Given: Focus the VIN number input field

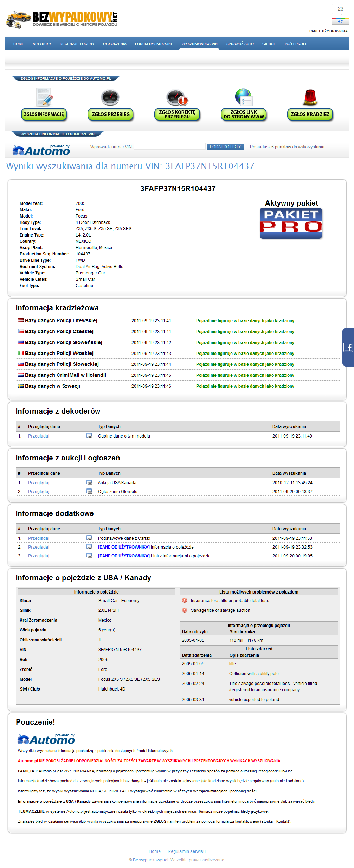Looking at the screenshot, I should pyautogui.click(x=170, y=146).
